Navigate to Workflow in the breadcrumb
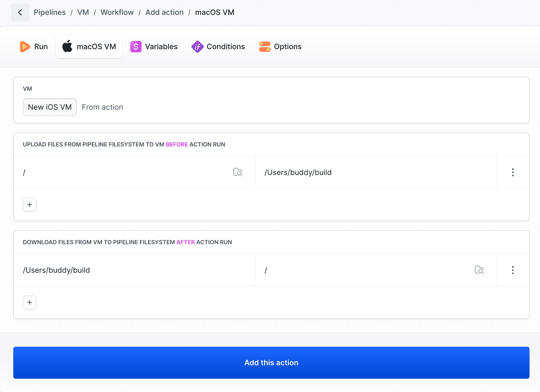This screenshot has height=392, width=540. pos(117,12)
